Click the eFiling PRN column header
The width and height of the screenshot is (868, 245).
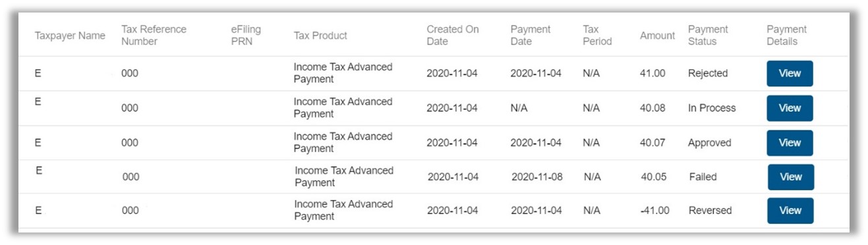pos(246,36)
